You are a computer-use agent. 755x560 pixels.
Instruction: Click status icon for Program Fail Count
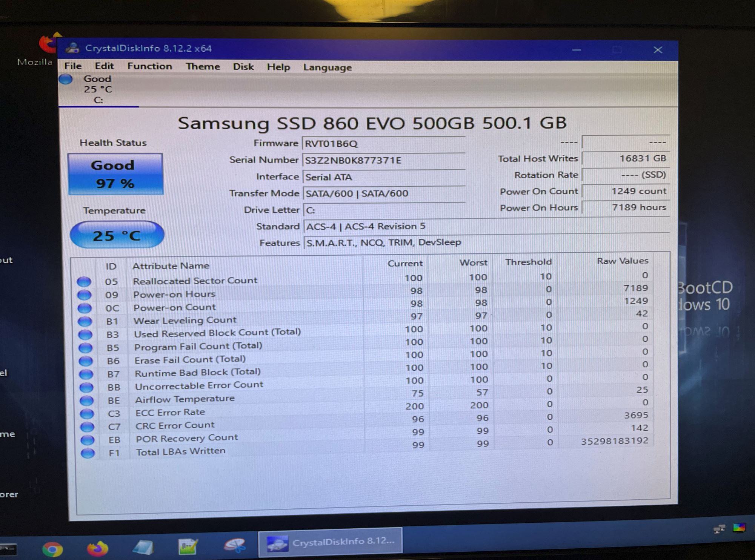(x=86, y=348)
